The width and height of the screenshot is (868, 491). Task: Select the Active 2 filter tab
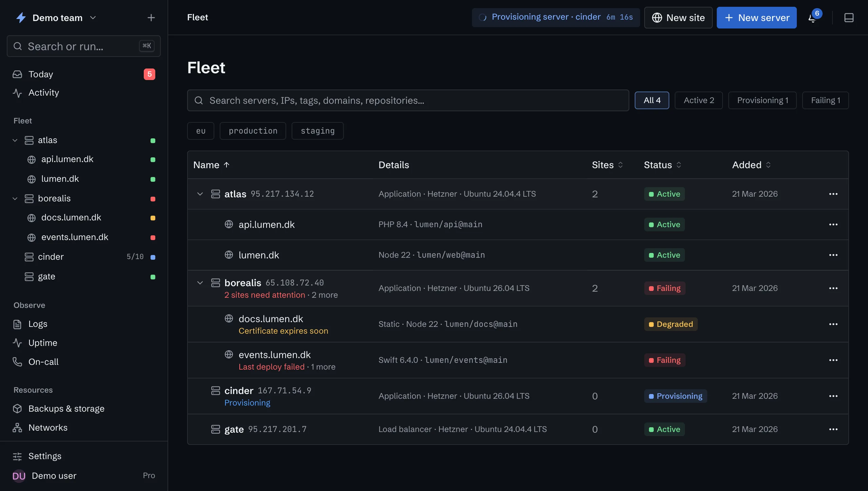pyautogui.click(x=699, y=100)
